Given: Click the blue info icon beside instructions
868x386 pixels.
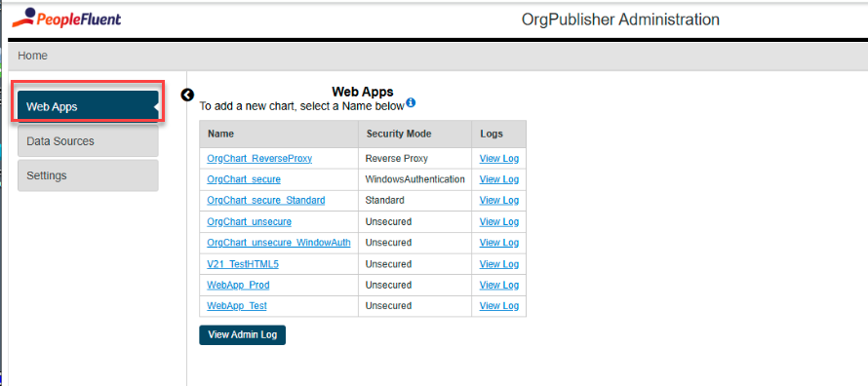Looking at the screenshot, I should [411, 102].
